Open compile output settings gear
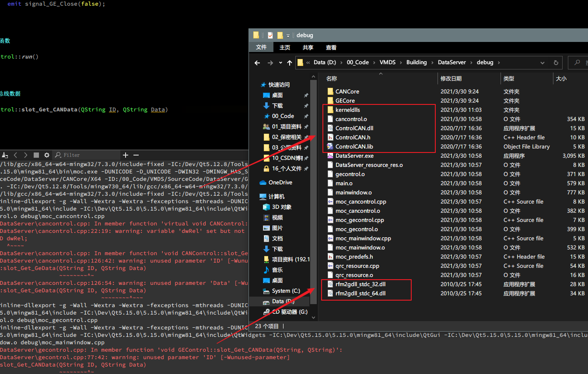588x374 pixels. click(x=47, y=155)
